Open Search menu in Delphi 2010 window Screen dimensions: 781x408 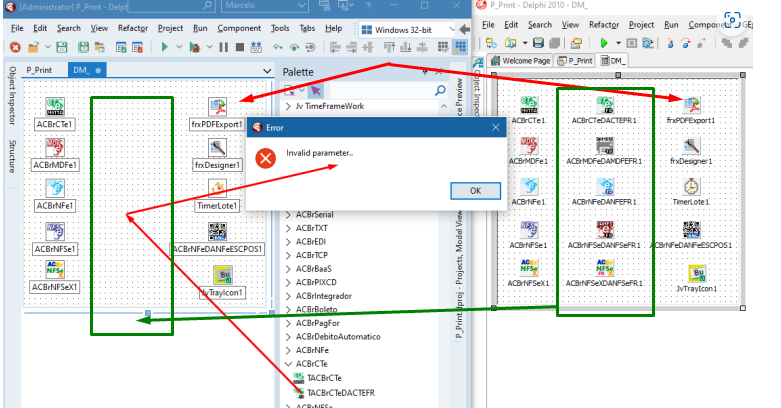click(x=540, y=25)
